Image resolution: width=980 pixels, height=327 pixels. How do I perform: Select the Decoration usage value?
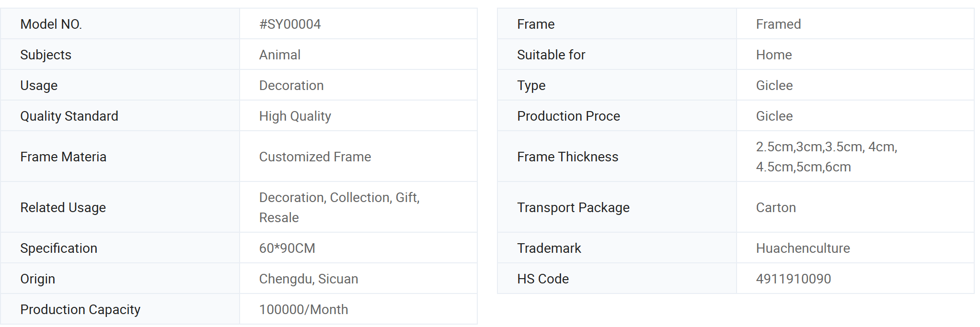[291, 85]
